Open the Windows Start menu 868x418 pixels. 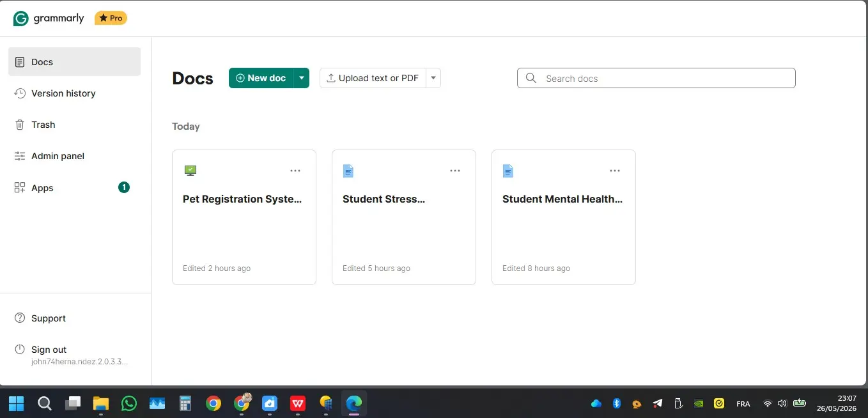16,403
